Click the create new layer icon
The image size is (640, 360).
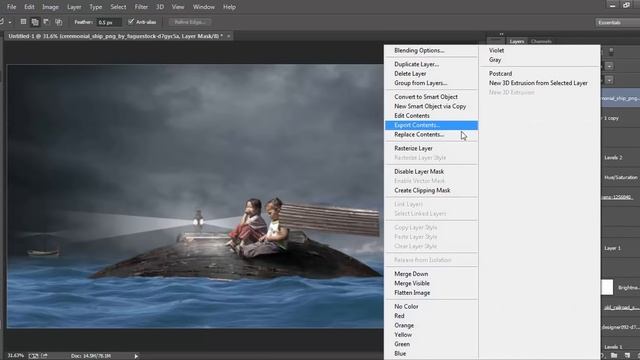point(627,356)
